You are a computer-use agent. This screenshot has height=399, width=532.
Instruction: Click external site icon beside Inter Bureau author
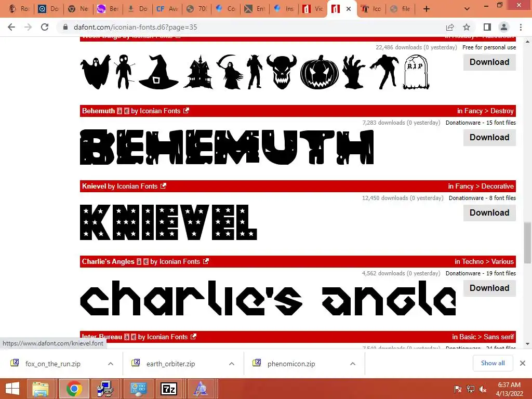click(x=193, y=337)
